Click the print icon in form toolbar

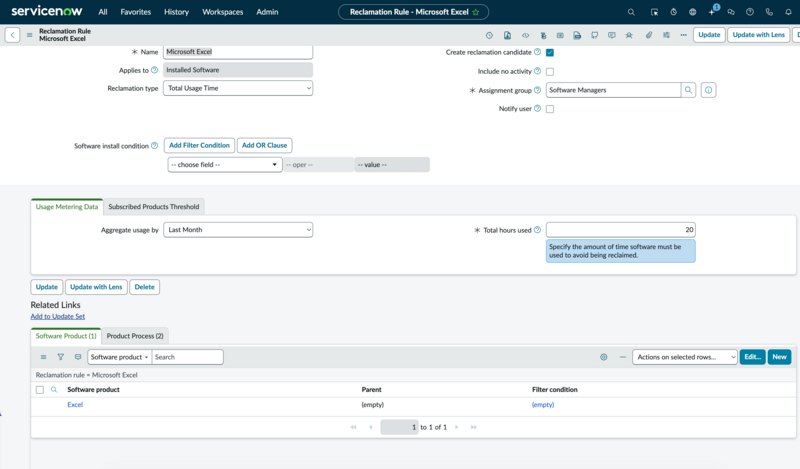click(577, 35)
